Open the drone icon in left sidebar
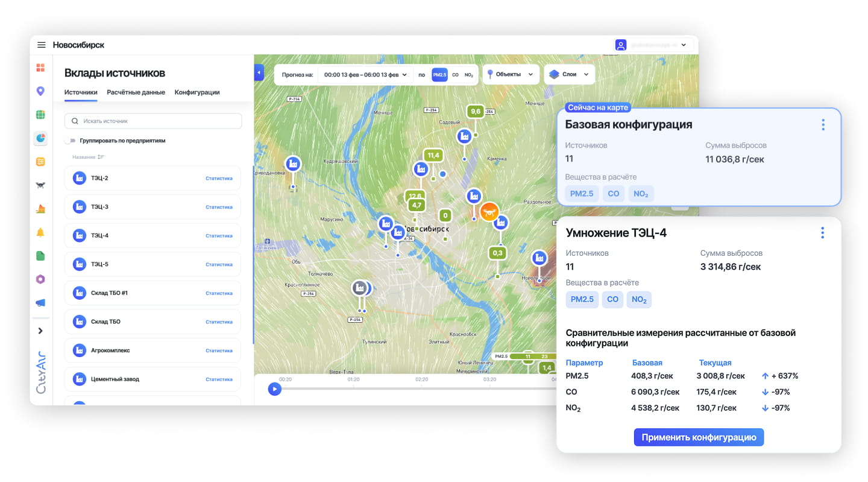Screen dimensions: 868x482 (x=40, y=185)
